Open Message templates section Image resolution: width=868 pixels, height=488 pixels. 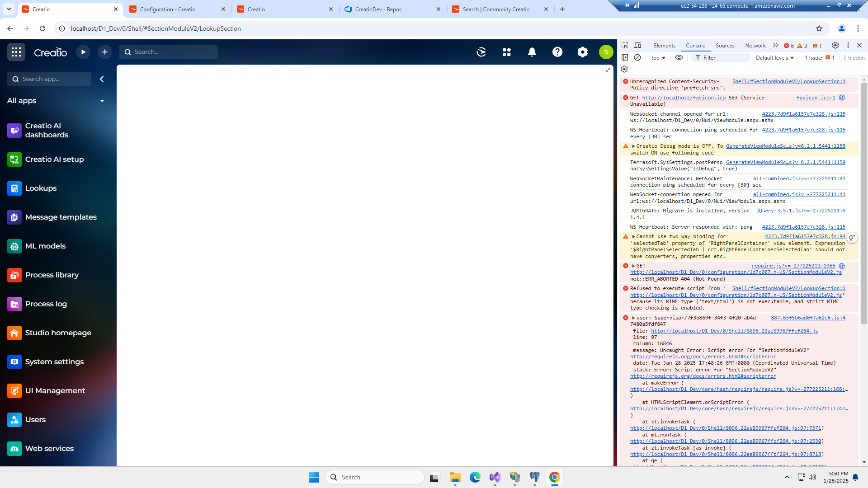click(58, 217)
